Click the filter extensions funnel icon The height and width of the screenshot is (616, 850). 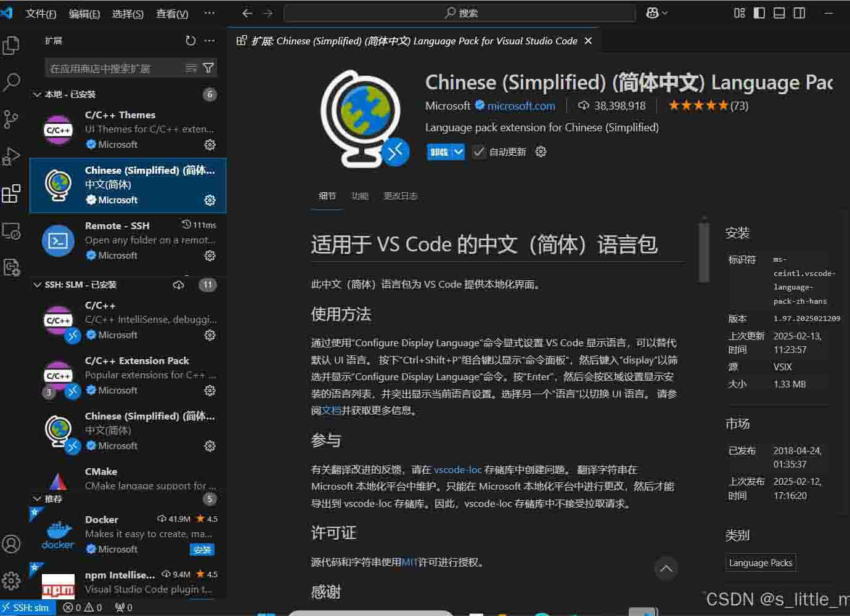208,68
